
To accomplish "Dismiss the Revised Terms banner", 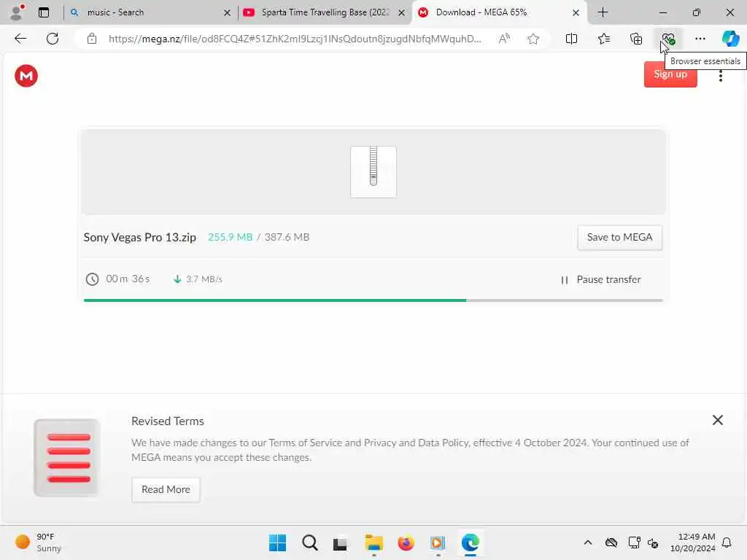I will [x=718, y=420].
